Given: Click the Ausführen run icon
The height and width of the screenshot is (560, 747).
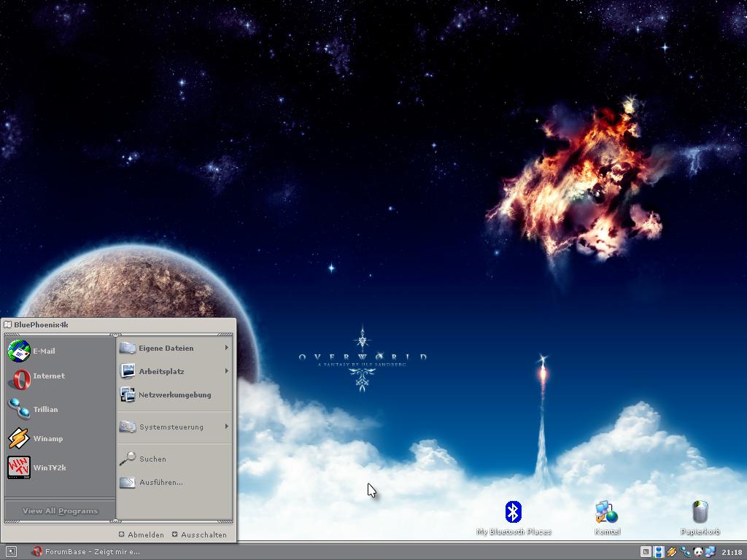Looking at the screenshot, I should click(127, 483).
